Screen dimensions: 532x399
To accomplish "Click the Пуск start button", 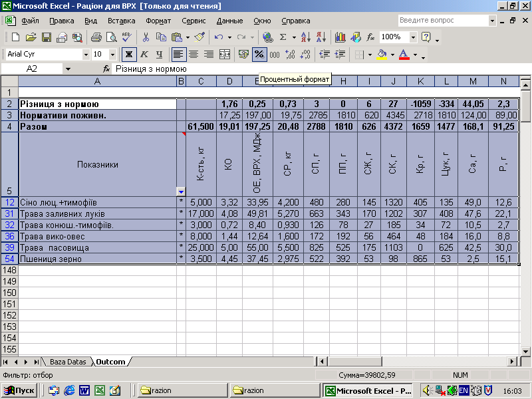I will pyautogui.click(x=20, y=390).
